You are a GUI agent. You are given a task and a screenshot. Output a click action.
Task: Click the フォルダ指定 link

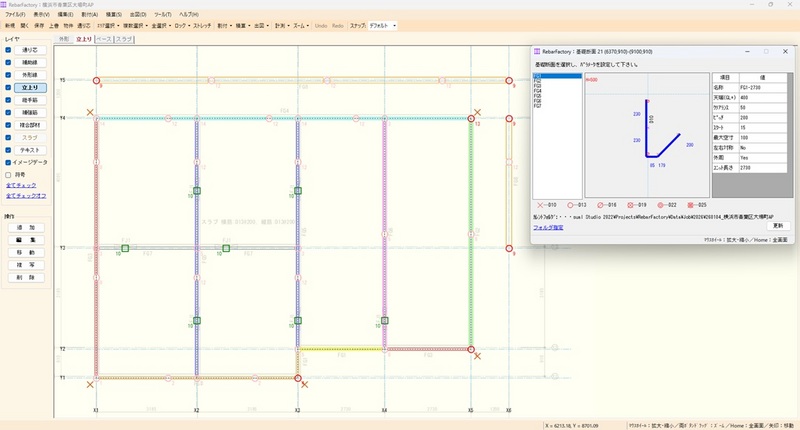pyautogui.click(x=549, y=227)
